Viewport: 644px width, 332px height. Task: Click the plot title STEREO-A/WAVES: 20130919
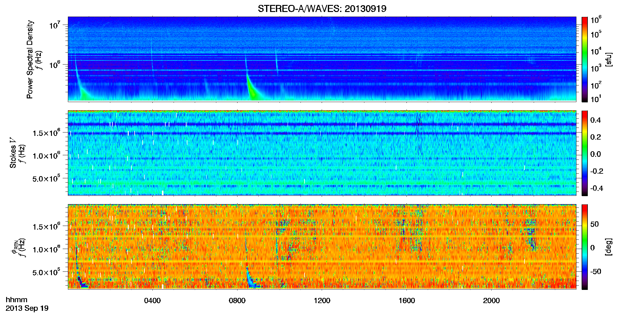pyautogui.click(x=322, y=9)
